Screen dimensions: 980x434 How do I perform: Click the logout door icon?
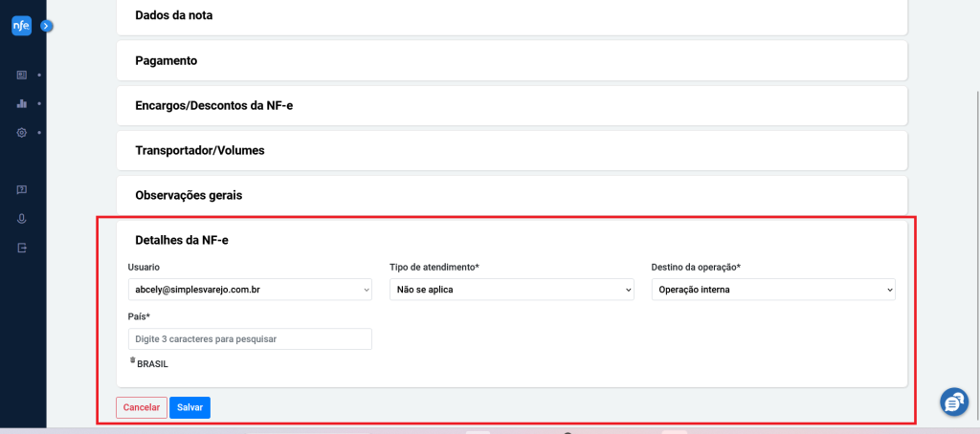(x=22, y=248)
